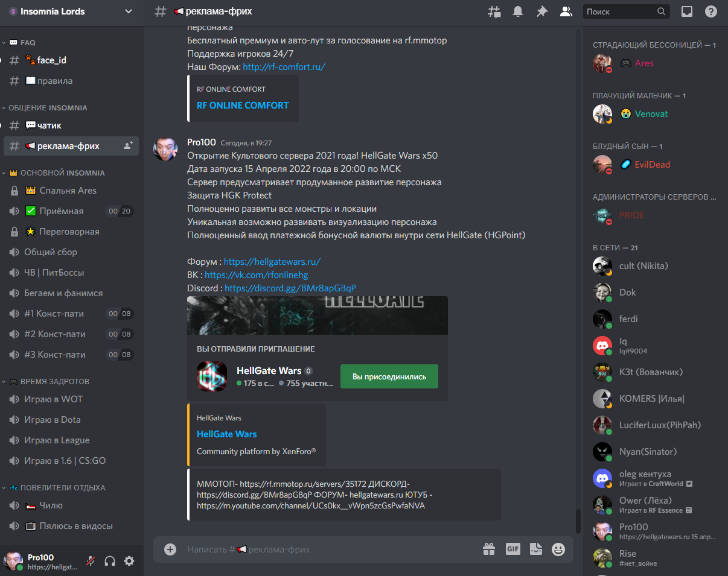Screen dimensions: 728x576
Task: Open the чатик text channel
Action: pos(71,125)
